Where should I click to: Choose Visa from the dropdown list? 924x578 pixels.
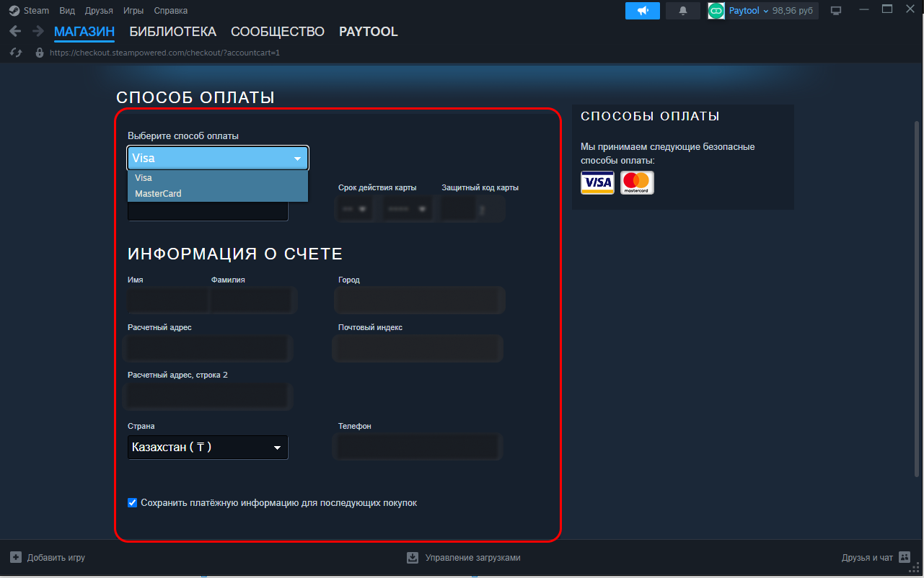tap(218, 178)
